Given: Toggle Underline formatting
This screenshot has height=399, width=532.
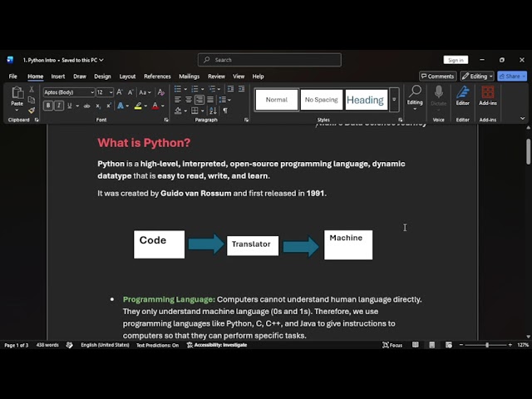Looking at the screenshot, I should [x=70, y=106].
